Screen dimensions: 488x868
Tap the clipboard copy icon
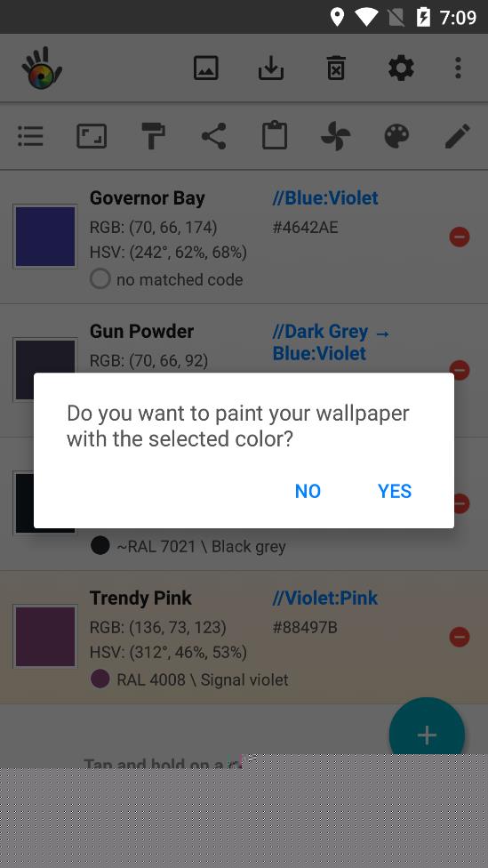pos(275,136)
